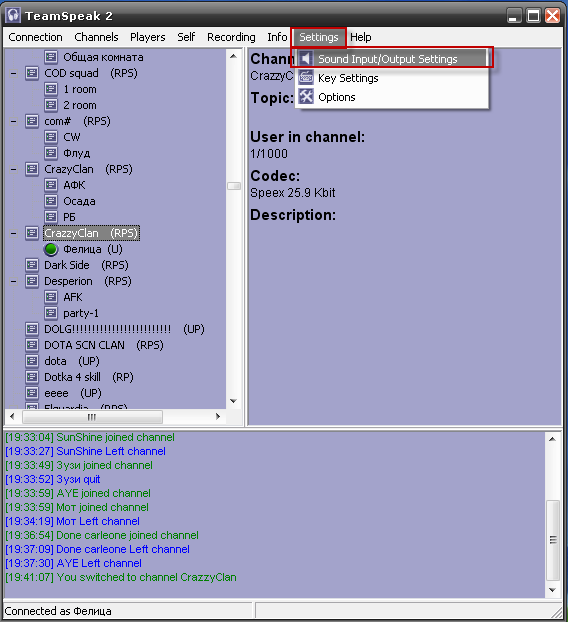Select the Dark Side (RPS) channel

coord(86,265)
